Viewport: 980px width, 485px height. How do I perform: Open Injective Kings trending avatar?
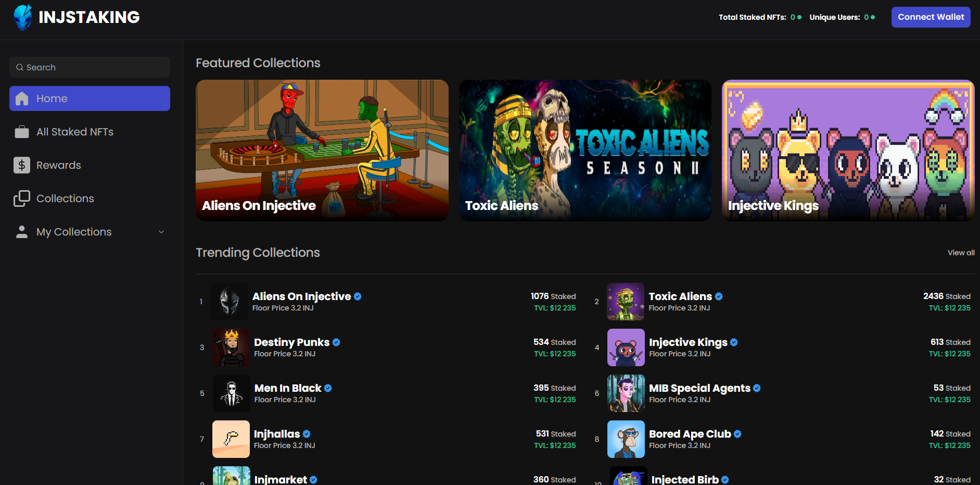(x=626, y=347)
